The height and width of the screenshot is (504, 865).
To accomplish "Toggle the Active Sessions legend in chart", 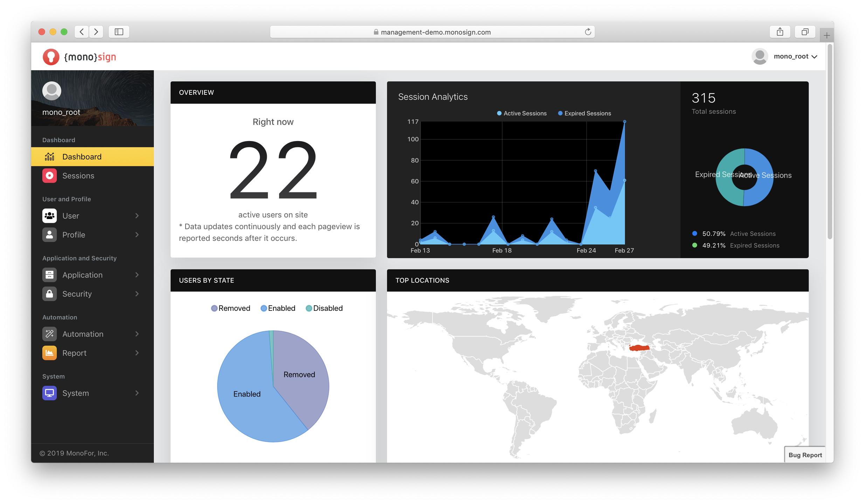I will [521, 113].
